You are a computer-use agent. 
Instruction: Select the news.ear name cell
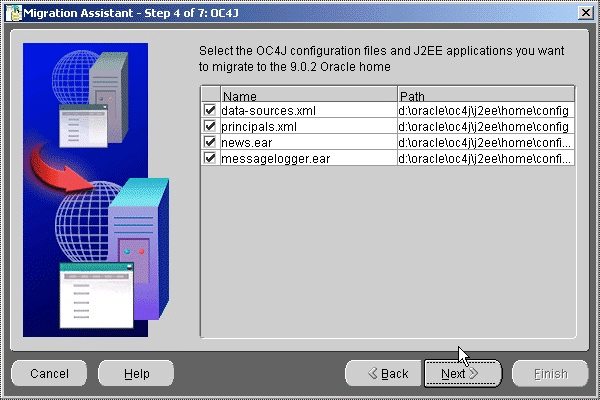point(309,142)
